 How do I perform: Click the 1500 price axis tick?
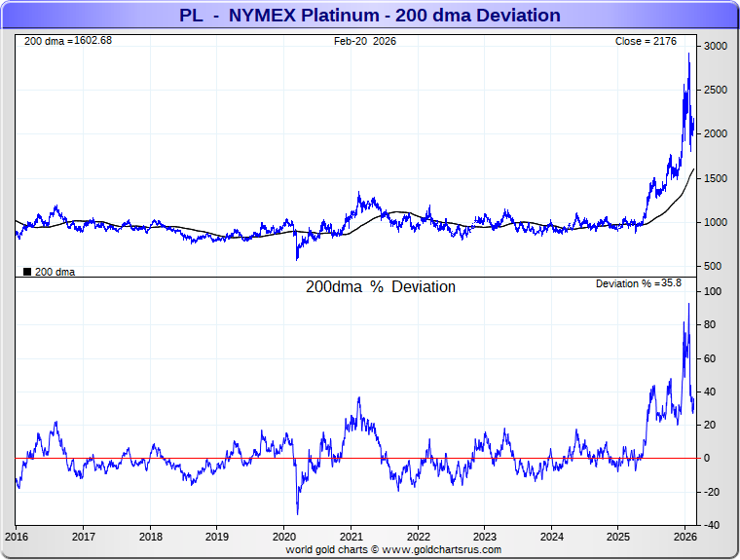click(x=716, y=178)
